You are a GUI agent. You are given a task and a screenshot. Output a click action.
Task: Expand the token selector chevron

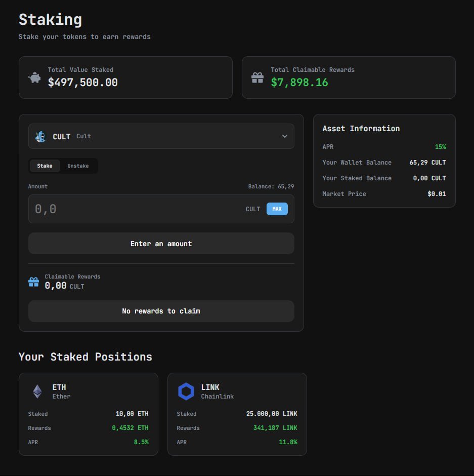284,136
